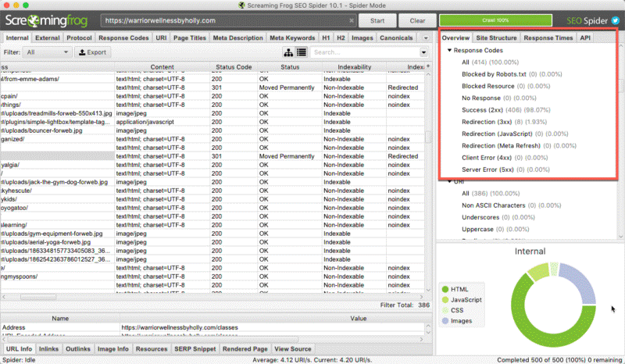The width and height of the screenshot is (625, 364).
Task: Open the Resources bottom tab
Action: coord(152,349)
